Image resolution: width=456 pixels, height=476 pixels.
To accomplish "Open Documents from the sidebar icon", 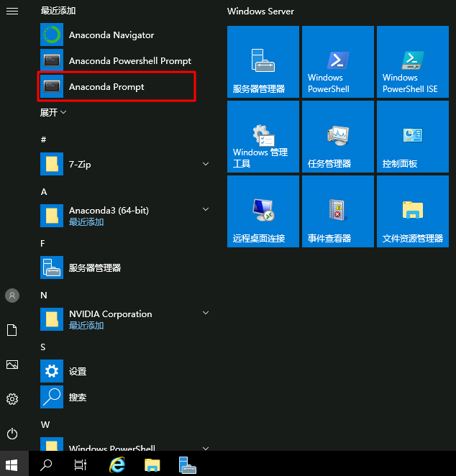I will coord(12,330).
